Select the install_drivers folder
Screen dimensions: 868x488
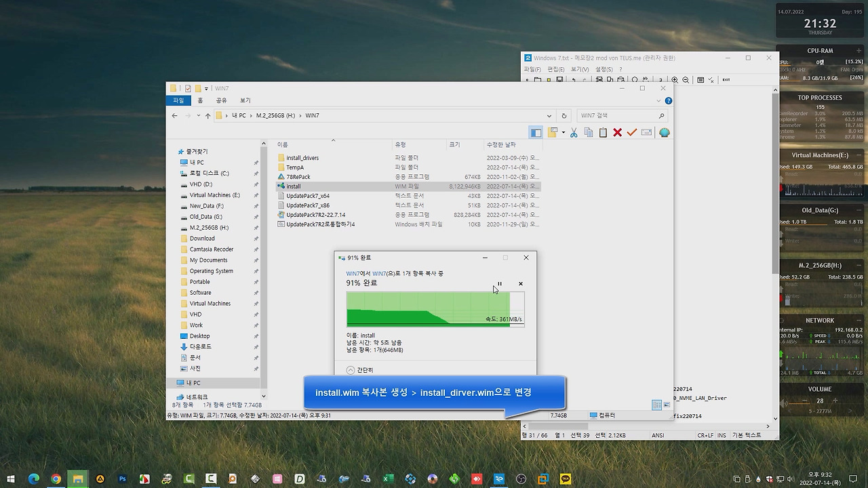(302, 158)
